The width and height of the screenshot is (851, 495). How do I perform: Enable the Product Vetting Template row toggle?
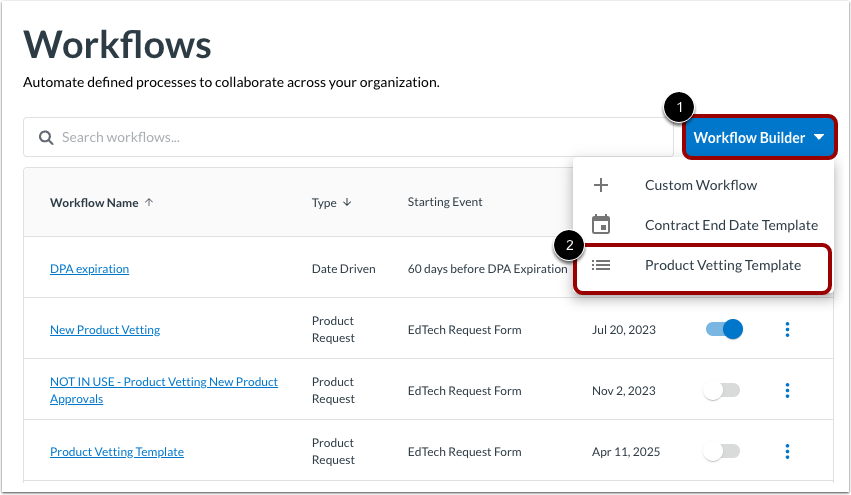tap(722, 451)
